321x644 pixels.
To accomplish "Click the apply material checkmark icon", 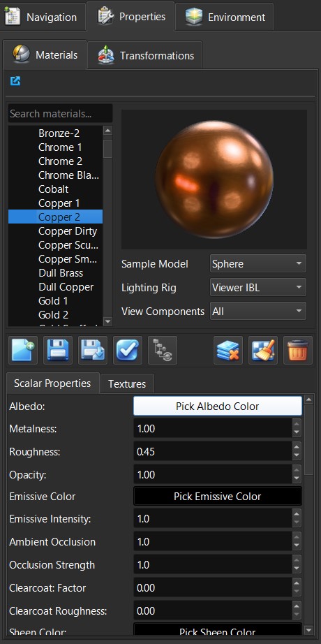I will click(128, 351).
